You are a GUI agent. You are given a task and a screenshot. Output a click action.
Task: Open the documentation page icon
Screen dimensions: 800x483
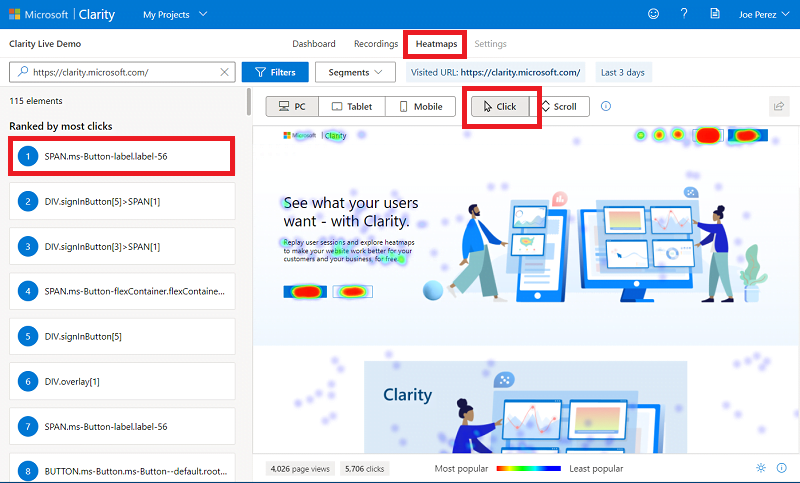pos(715,14)
